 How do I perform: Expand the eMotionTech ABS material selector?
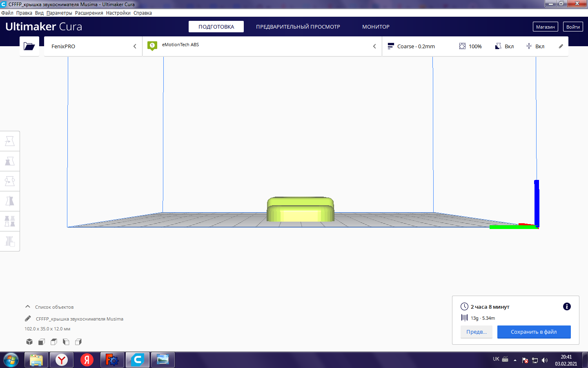[262, 46]
